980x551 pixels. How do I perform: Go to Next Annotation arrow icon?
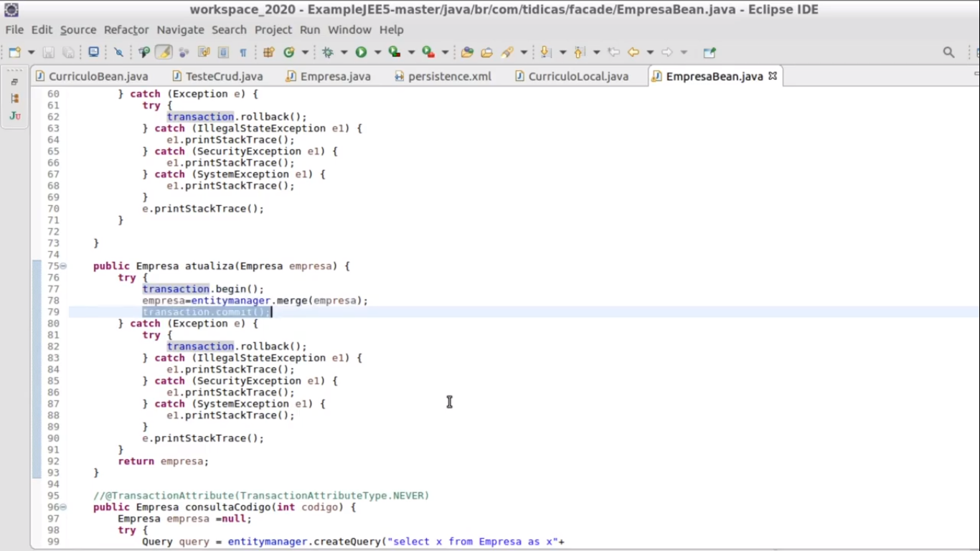coord(546,52)
